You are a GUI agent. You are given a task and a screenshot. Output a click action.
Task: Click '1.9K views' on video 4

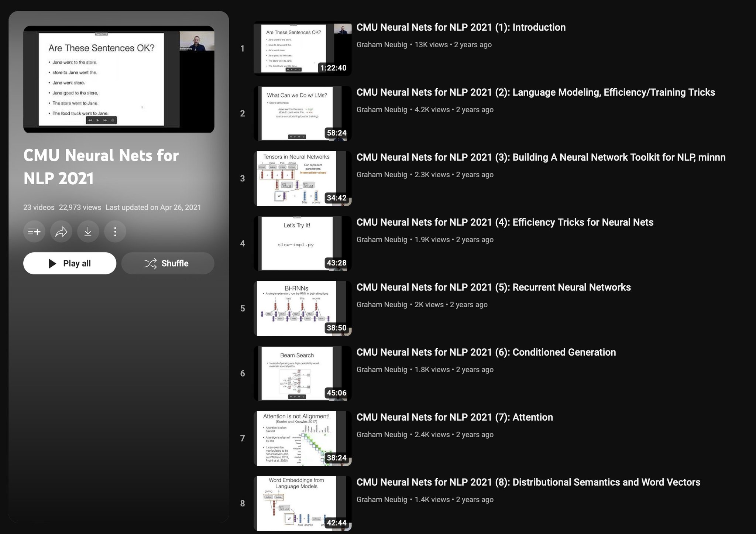(x=432, y=240)
